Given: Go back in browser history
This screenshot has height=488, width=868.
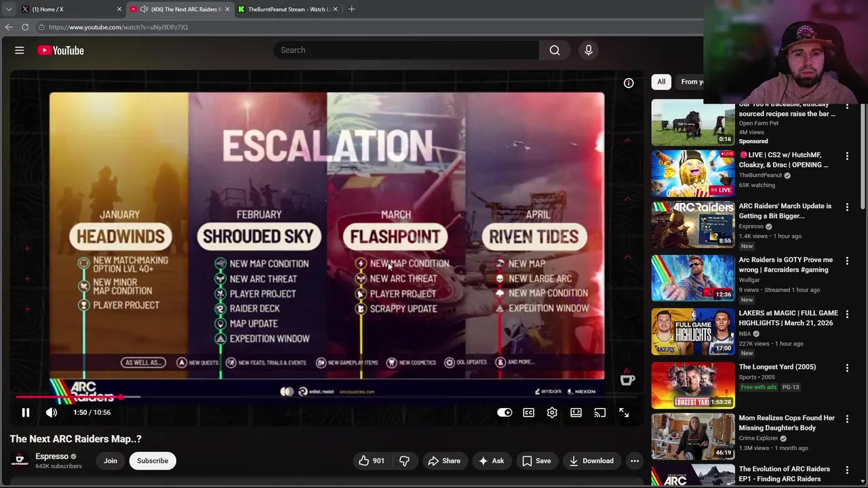Looking at the screenshot, I should click(9, 27).
